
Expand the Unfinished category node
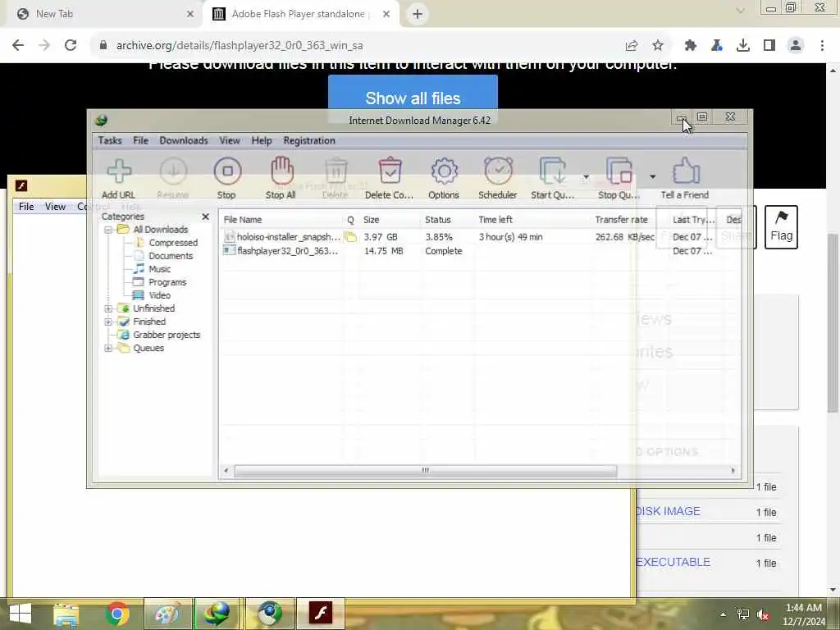tap(108, 308)
